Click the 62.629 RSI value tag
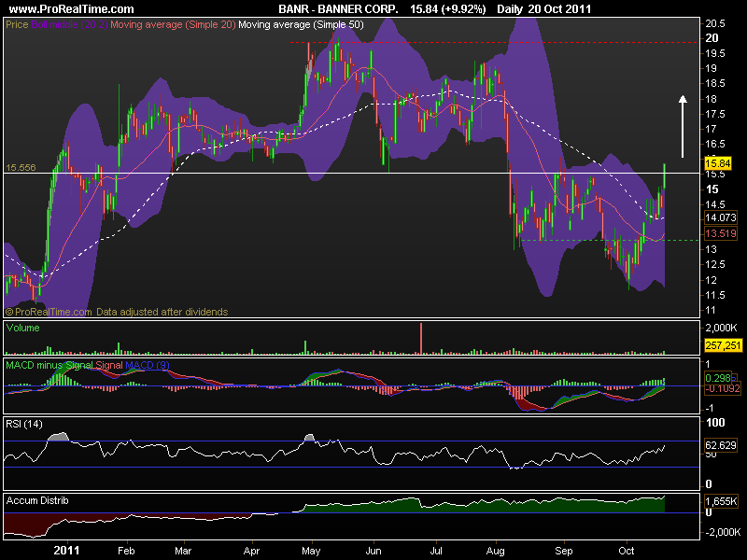The height and width of the screenshot is (560, 747). coord(720,445)
